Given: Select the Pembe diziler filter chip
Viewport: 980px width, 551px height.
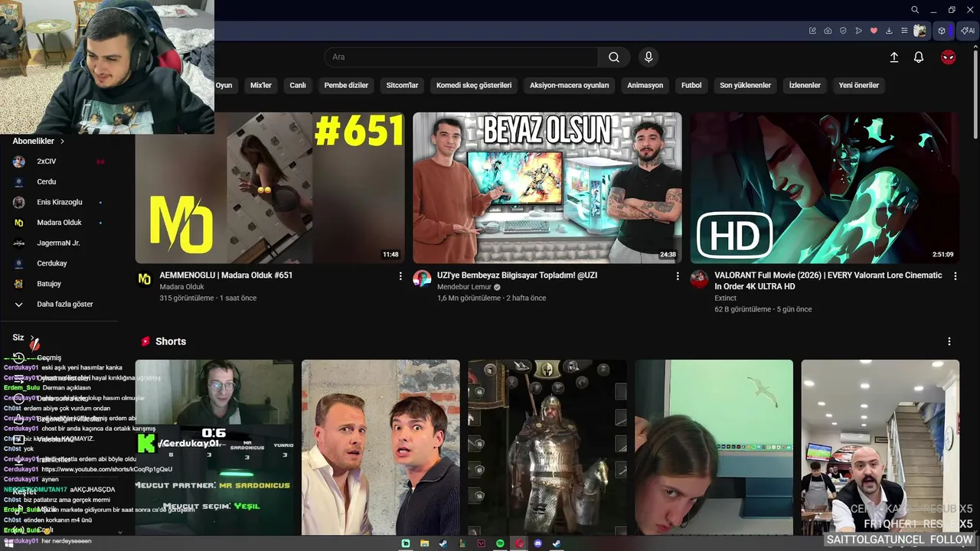Looking at the screenshot, I should (346, 86).
